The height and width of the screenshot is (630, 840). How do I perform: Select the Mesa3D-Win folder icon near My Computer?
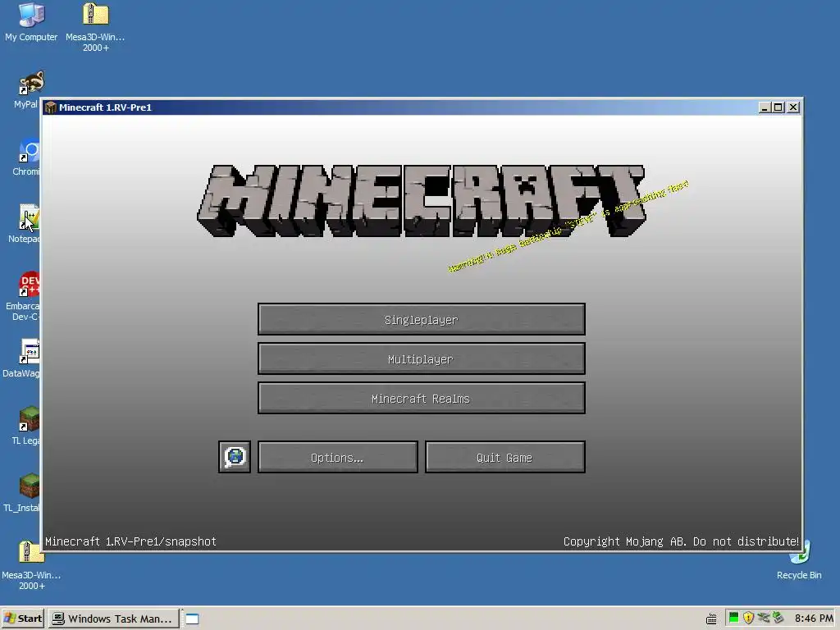click(x=95, y=27)
